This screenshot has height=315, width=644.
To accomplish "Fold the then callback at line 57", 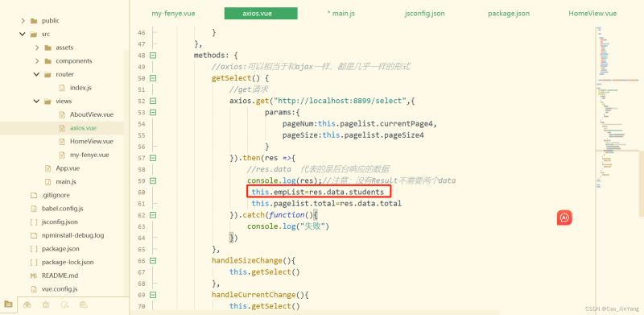I will [x=153, y=158].
